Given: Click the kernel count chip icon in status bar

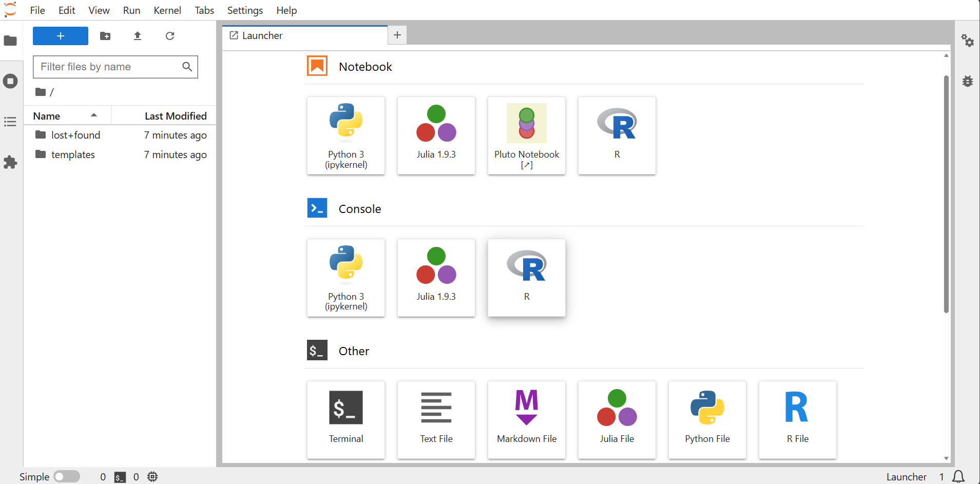Looking at the screenshot, I should pyautogui.click(x=152, y=477).
